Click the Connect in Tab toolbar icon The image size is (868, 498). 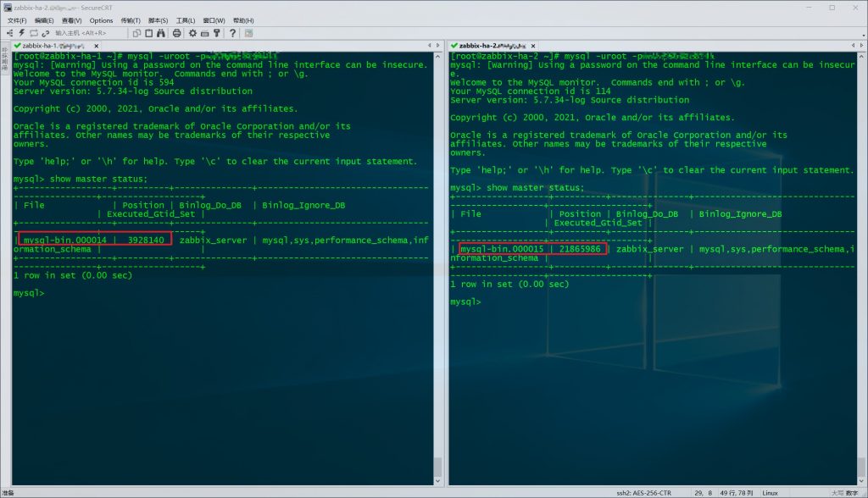[x=34, y=33]
